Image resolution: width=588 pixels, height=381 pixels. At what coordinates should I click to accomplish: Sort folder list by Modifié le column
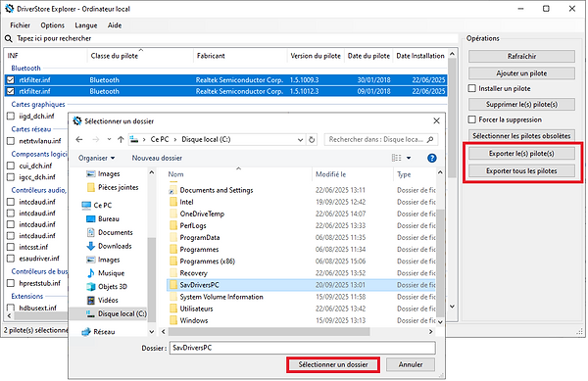click(x=331, y=174)
